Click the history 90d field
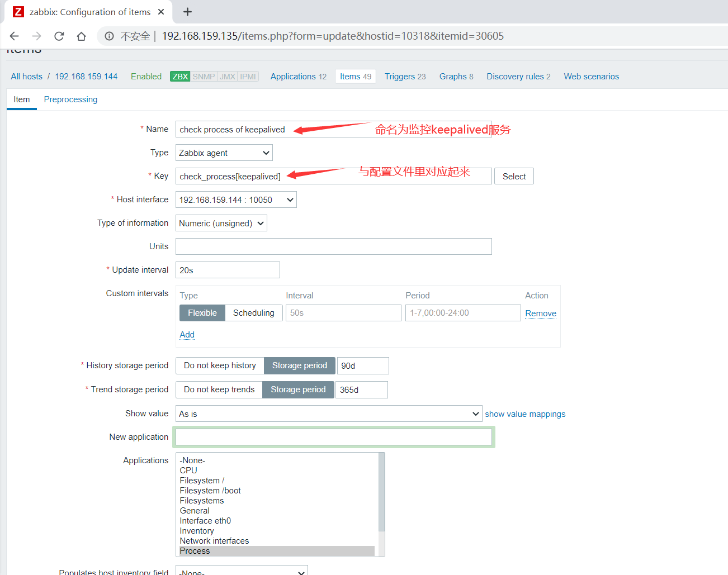Viewport: 728px width, 575px height. click(363, 365)
